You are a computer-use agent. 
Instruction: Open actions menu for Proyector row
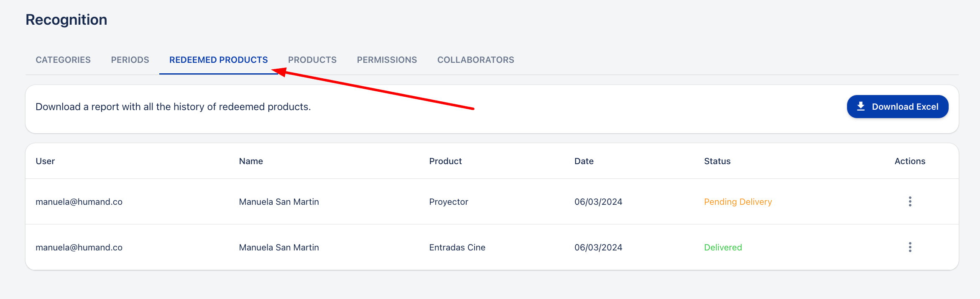[x=910, y=201]
